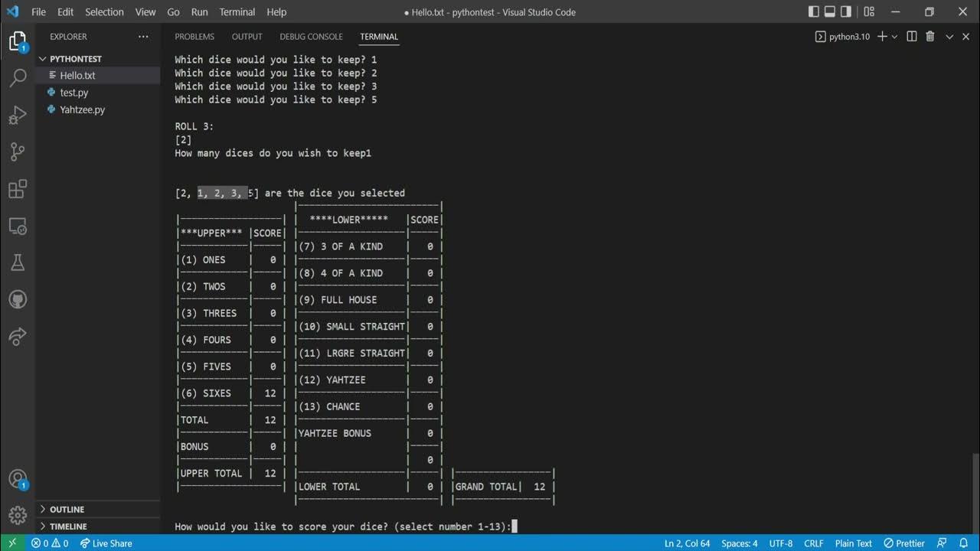Click the terminal score prompt input cursor

point(515,527)
